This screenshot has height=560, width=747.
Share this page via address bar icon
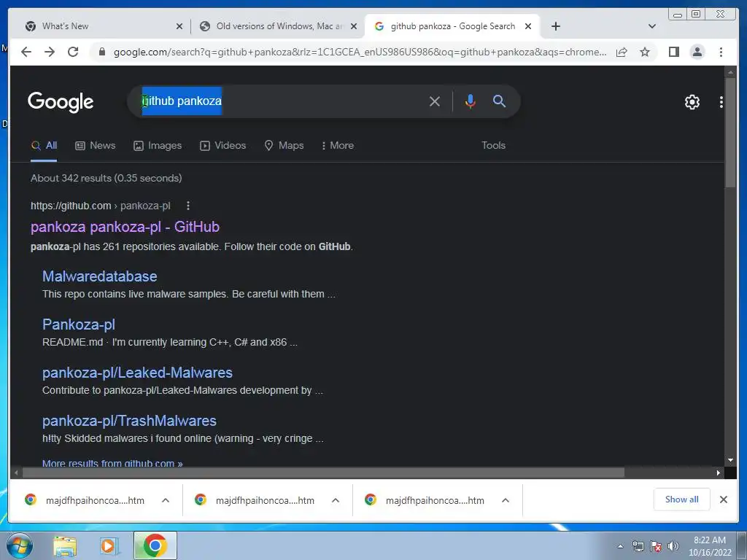point(622,52)
